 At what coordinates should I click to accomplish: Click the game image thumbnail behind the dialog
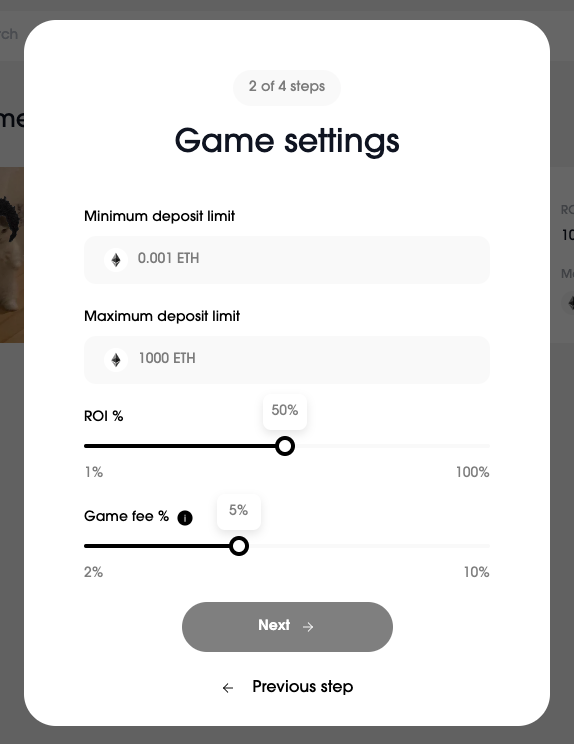click(12, 255)
